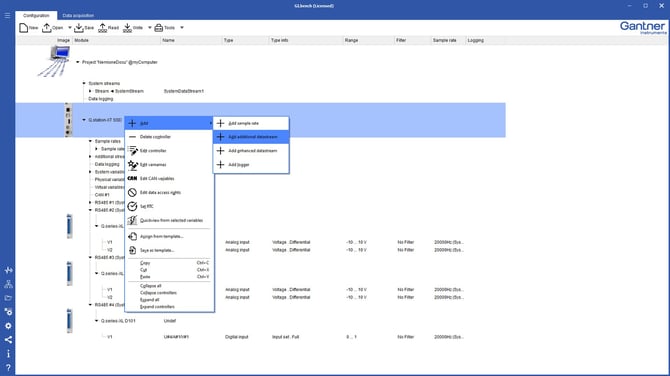Select Expand all in the context menu
This screenshot has height=376, width=670.
169,300
